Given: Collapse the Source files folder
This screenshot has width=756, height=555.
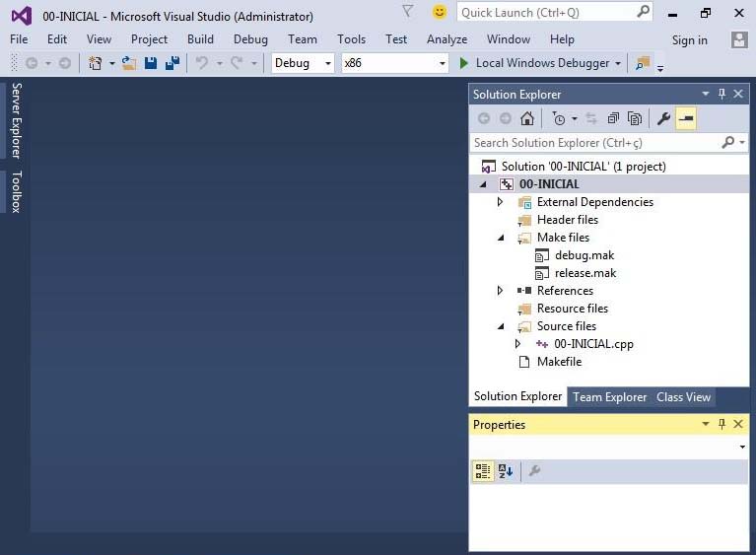Looking at the screenshot, I should 501,326.
